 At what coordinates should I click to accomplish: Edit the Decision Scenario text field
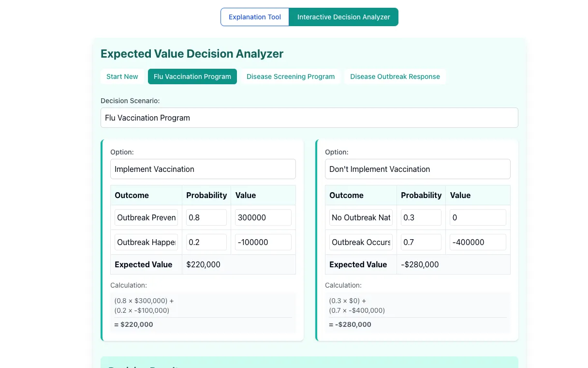pyautogui.click(x=309, y=118)
